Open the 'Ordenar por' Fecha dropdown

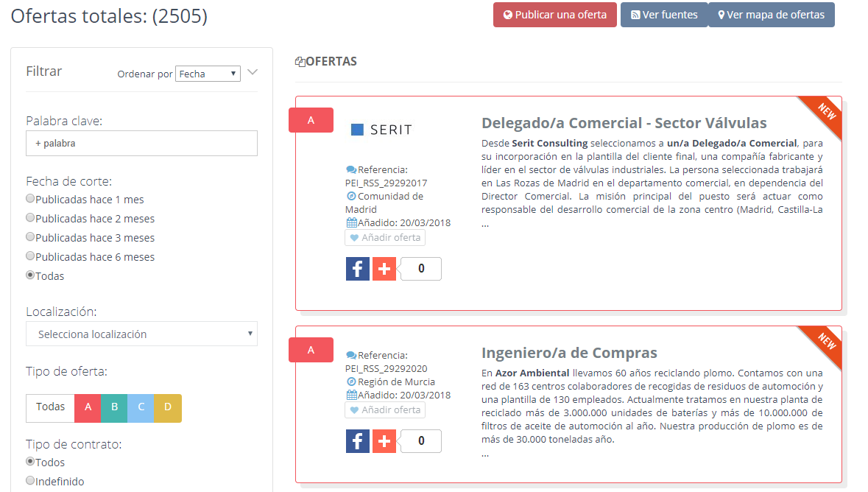coord(208,74)
